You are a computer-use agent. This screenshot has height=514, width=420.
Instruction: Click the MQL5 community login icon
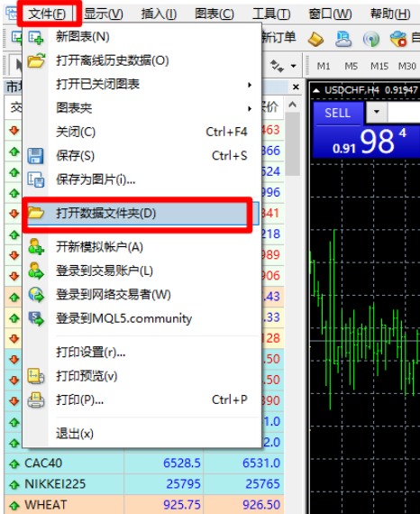tap(36, 318)
